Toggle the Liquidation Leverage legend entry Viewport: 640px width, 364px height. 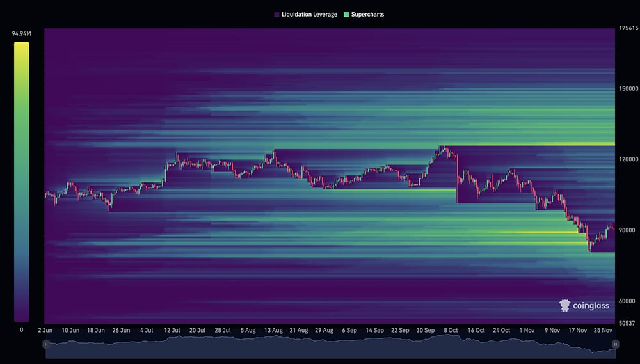[306, 14]
